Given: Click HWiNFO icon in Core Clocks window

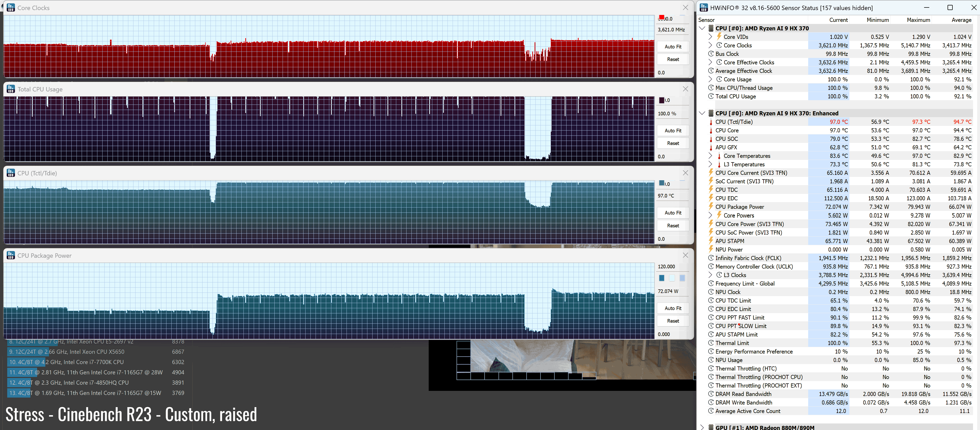Looking at the screenshot, I should (11, 8).
